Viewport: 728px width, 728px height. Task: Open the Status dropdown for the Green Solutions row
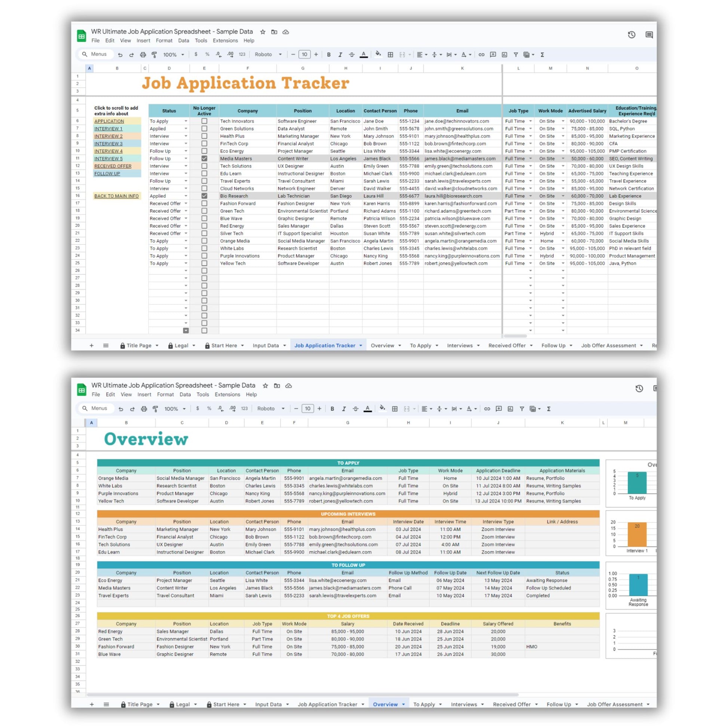pyautogui.click(x=186, y=129)
